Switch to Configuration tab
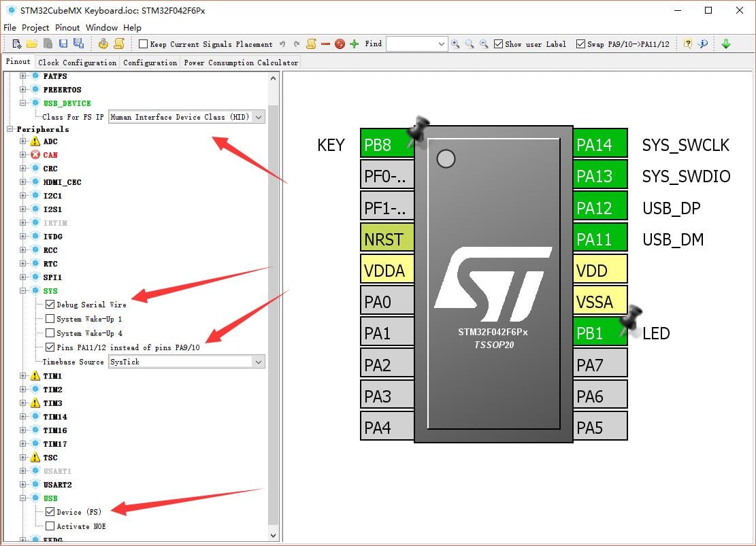The width and height of the screenshot is (756, 546). coord(150,62)
